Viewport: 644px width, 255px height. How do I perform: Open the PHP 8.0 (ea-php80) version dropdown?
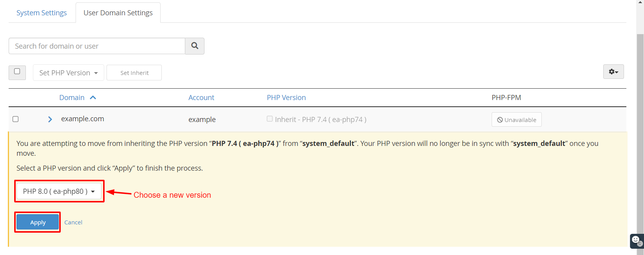tap(59, 191)
